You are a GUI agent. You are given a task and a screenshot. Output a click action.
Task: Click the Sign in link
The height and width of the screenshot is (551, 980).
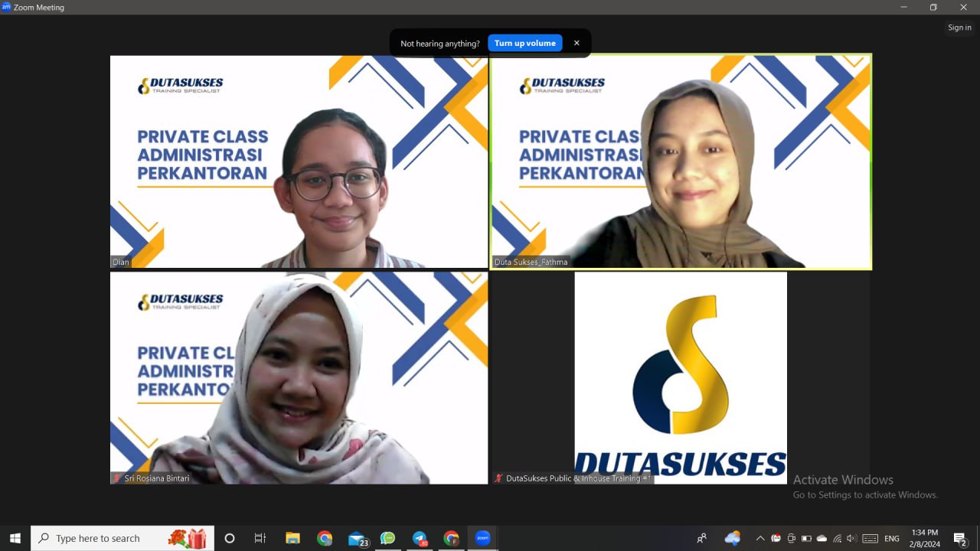[x=959, y=28]
